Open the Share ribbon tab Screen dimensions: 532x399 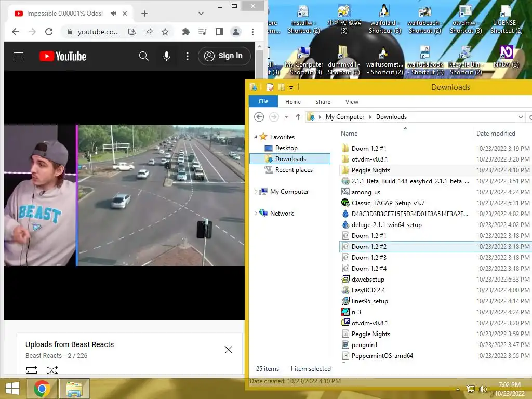point(323,102)
